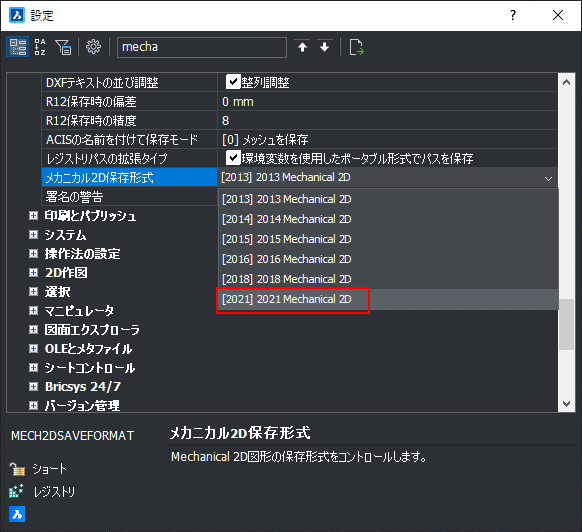Jump to previous search result arrow

[303, 47]
